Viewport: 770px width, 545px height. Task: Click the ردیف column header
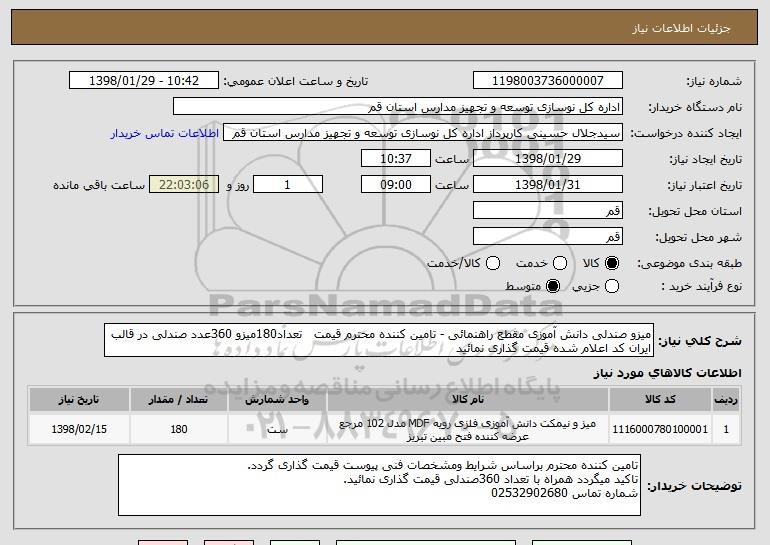(x=726, y=400)
